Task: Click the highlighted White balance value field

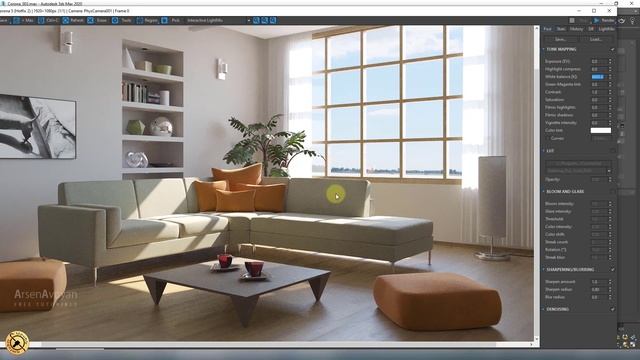Action: [x=598, y=77]
